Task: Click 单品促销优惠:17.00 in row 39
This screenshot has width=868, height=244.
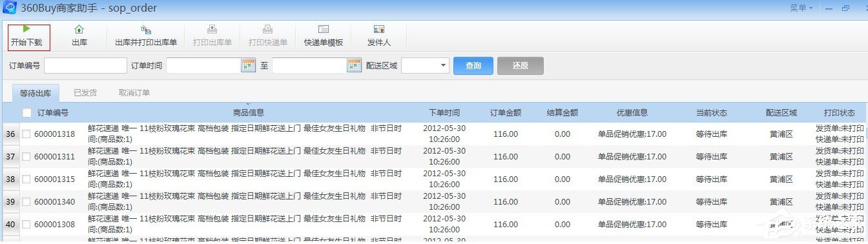Action: (x=632, y=202)
